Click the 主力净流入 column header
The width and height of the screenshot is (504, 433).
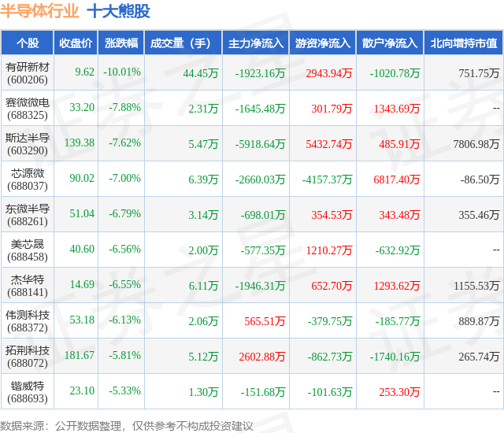256,43
